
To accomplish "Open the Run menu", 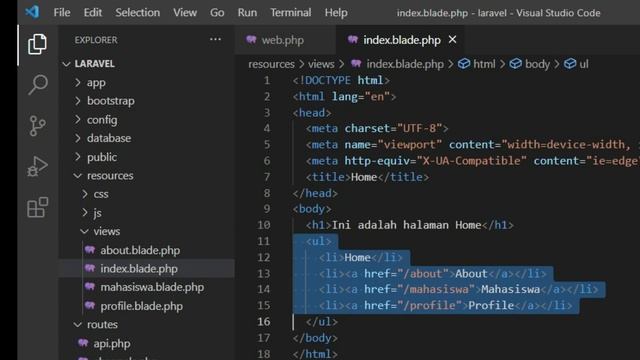I will [247, 13].
